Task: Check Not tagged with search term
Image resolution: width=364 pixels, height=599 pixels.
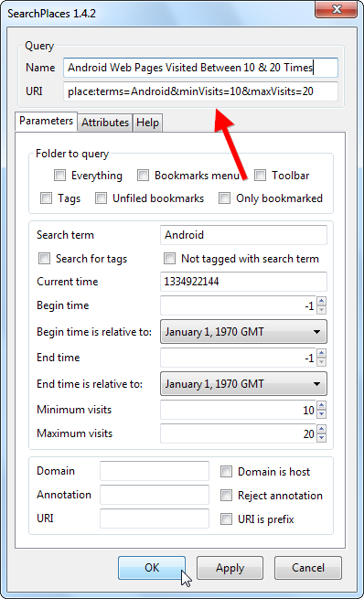Action: click(169, 259)
